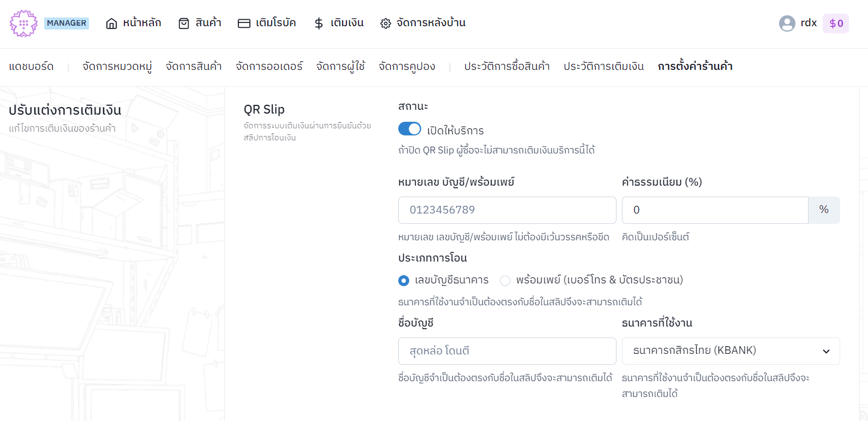The width and height of the screenshot is (868, 421).
Task: Select the เลขบัญชีธนาคาร radio option
Action: 404,281
